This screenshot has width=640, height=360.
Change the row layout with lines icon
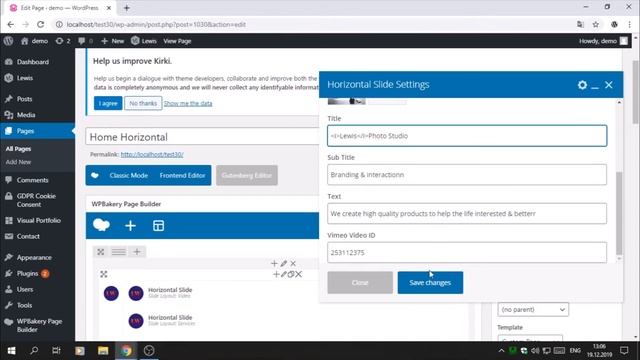[x=119, y=252]
